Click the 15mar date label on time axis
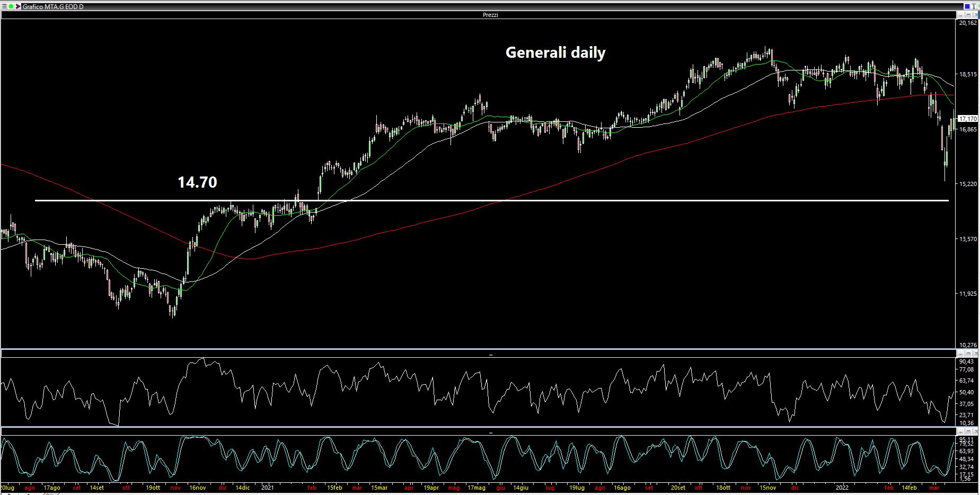This screenshot has height=495, width=980. pos(379,488)
